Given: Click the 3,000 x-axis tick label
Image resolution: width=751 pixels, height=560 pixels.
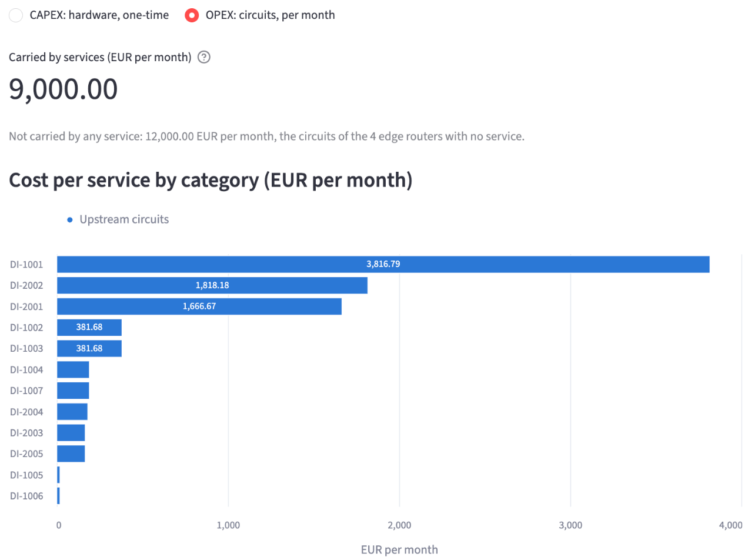Looking at the screenshot, I should pyautogui.click(x=570, y=526).
